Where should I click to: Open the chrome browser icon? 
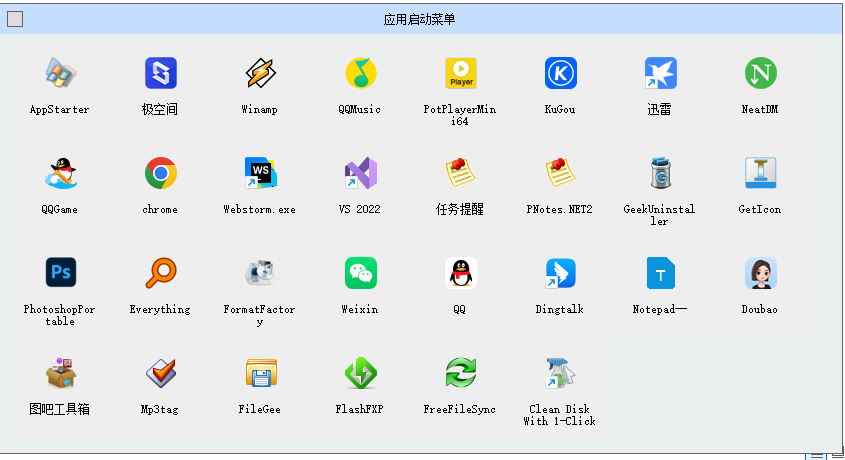pos(161,173)
